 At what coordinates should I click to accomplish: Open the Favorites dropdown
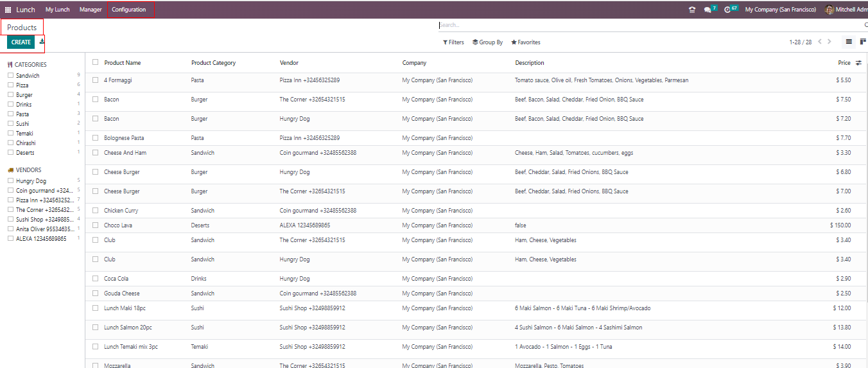point(526,42)
